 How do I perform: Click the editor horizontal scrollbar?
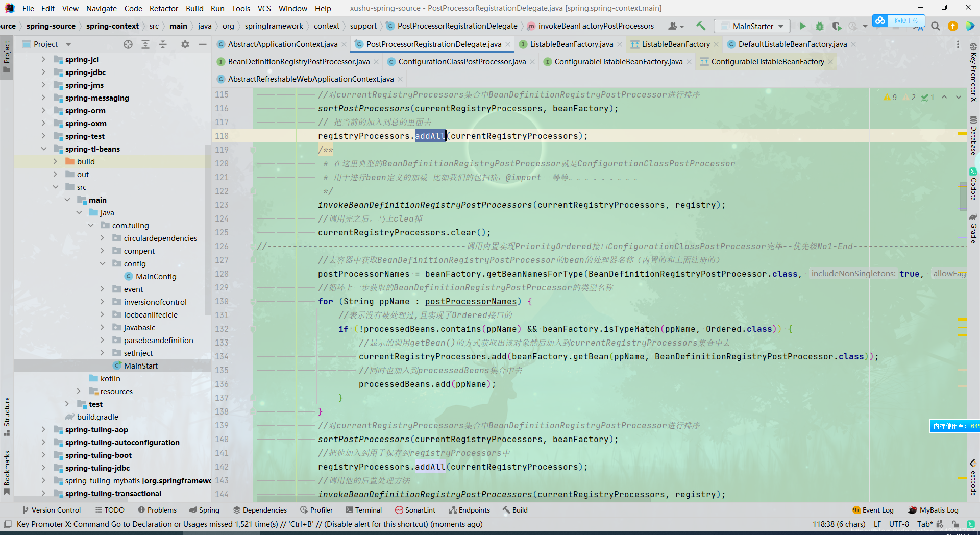point(454,498)
